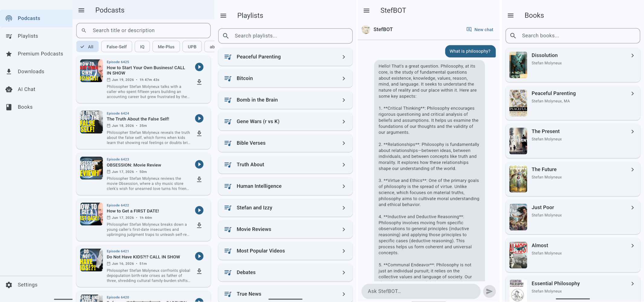Click the Search books field
This screenshot has width=644, height=302.
pyautogui.click(x=573, y=36)
